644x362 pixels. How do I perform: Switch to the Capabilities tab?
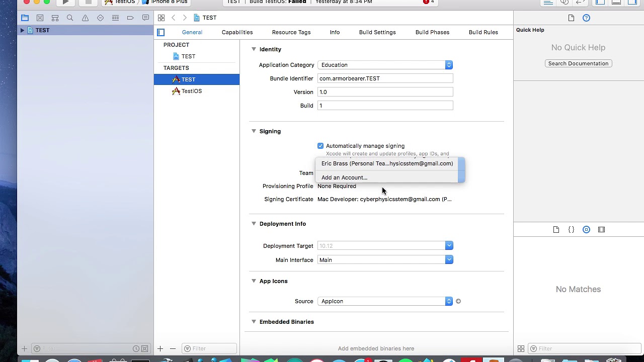[x=237, y=32]
